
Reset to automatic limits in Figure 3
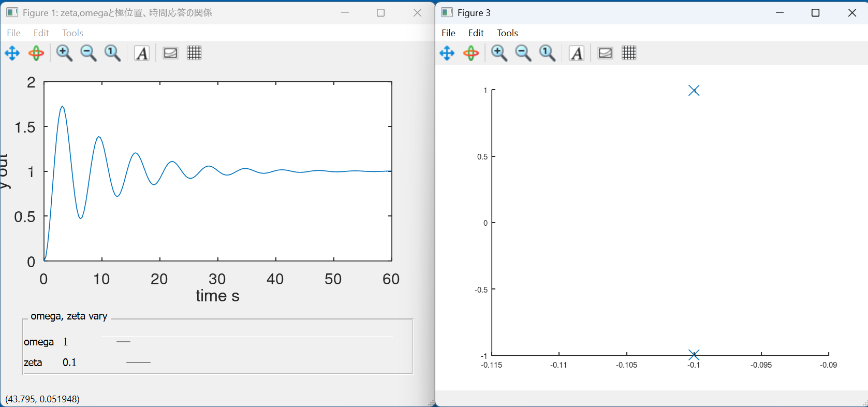coord(547,53)
